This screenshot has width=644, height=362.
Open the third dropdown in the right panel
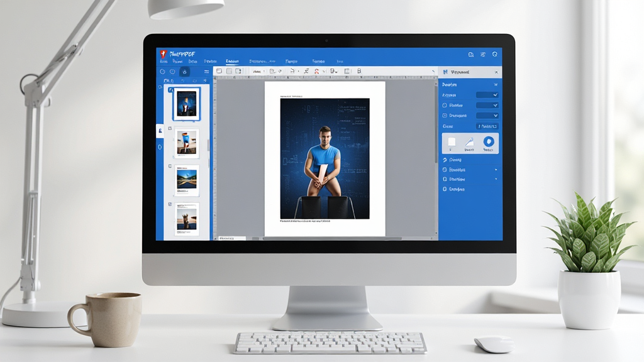click(x=487, y=116)
